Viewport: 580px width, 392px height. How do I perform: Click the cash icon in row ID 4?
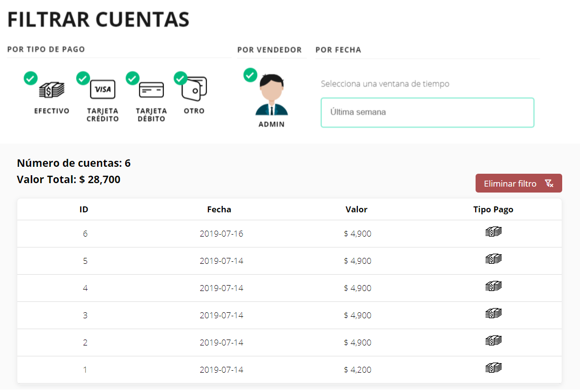(x=493, y=286)
